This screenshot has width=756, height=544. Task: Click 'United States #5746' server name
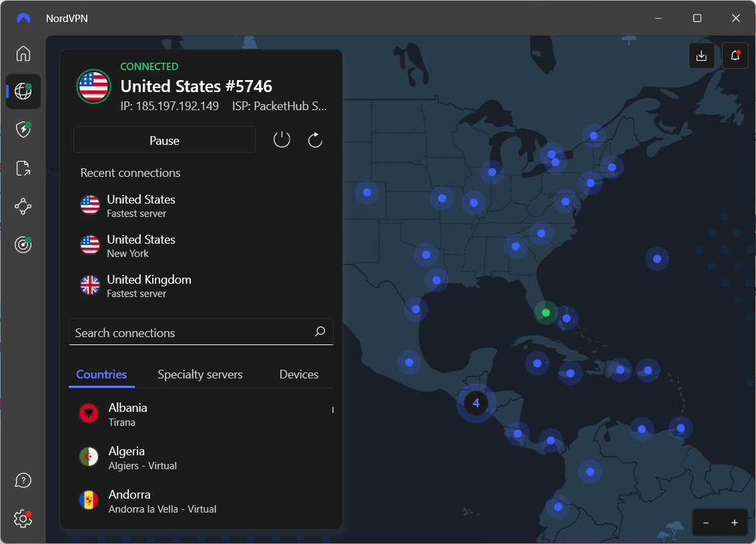tap(196, 86)
